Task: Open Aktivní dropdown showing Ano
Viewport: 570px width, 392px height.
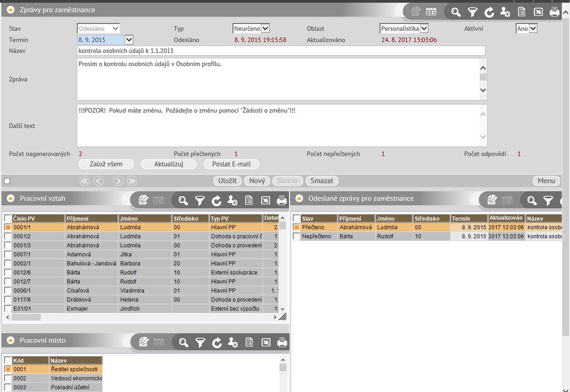Action: [x=527, y=28]
